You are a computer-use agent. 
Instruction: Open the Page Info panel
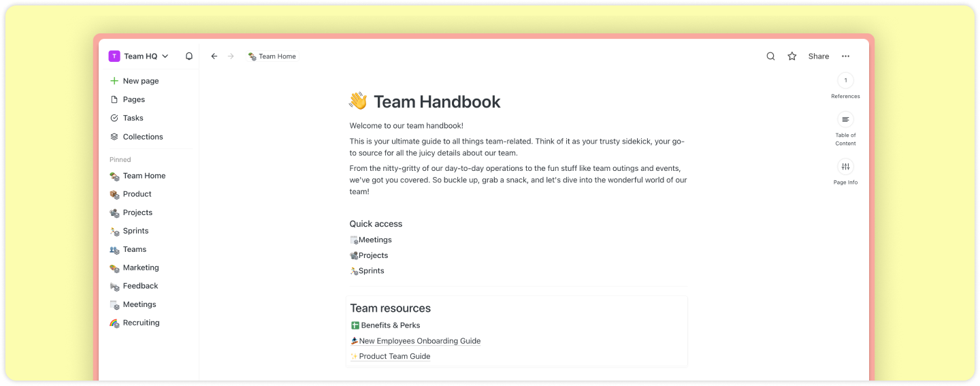(x=845, y=167)
